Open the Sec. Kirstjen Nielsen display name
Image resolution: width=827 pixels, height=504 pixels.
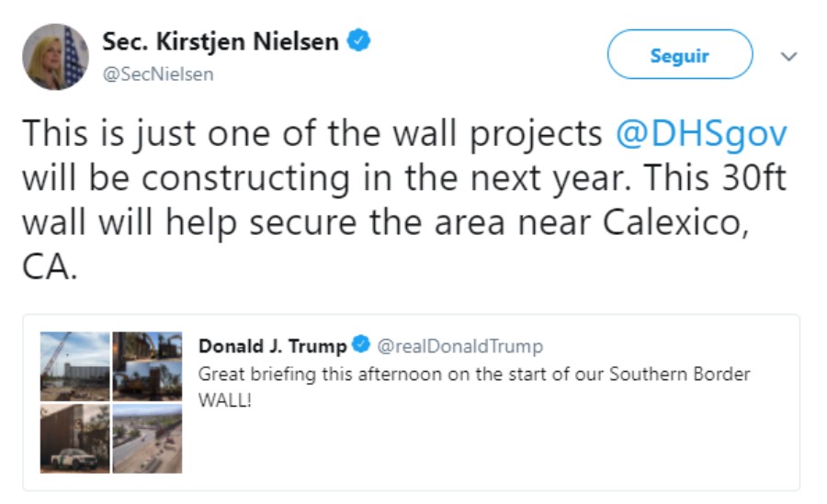pyautogui.click(x=221, y=42)
